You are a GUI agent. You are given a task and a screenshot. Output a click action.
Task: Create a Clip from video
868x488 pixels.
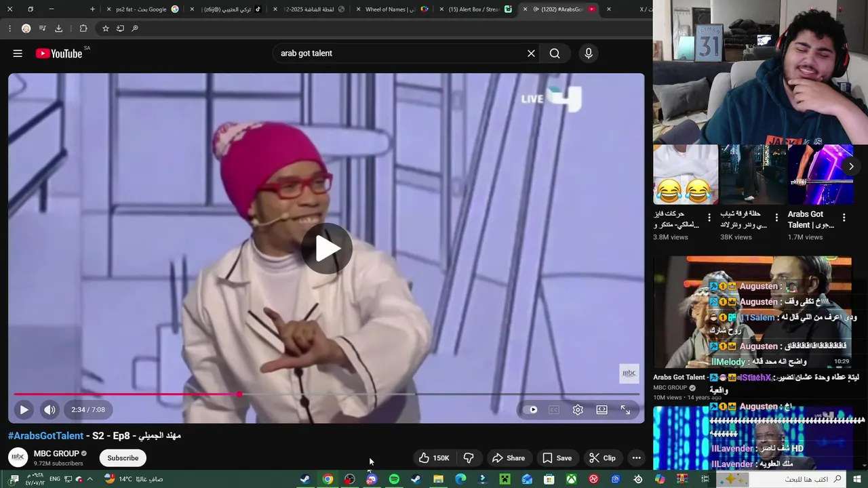pos(602,458)
